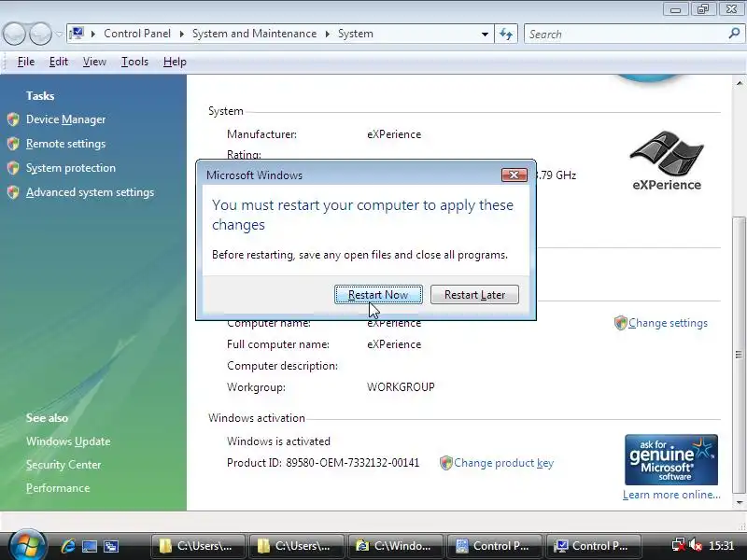Screen dimensions: 747x560
Task: Click Change product key link
Action: coord(503,463)
